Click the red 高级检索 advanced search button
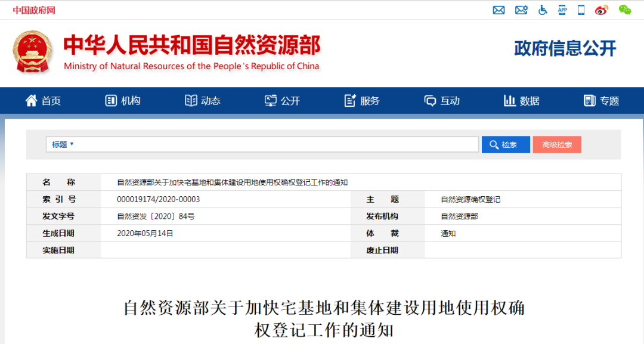Viewport: 644px width, 344px height. [x=557, y=144]
